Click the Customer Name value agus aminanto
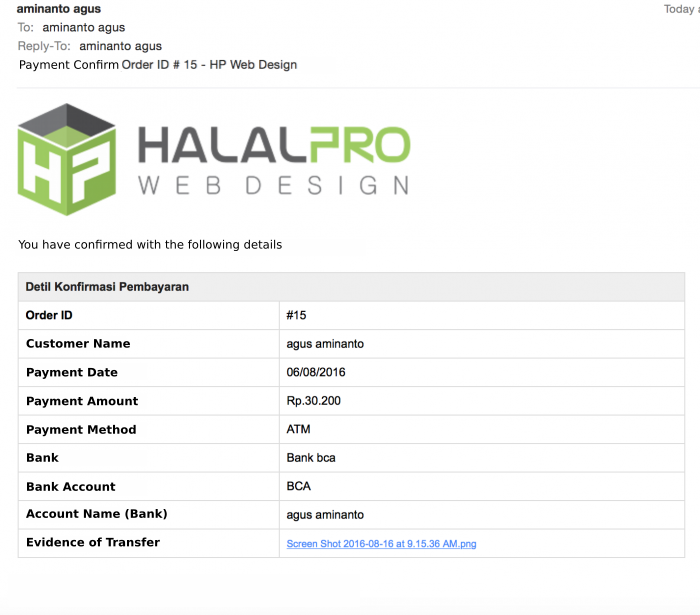This screenshot has width=700, height=615. tap(325, 344)
